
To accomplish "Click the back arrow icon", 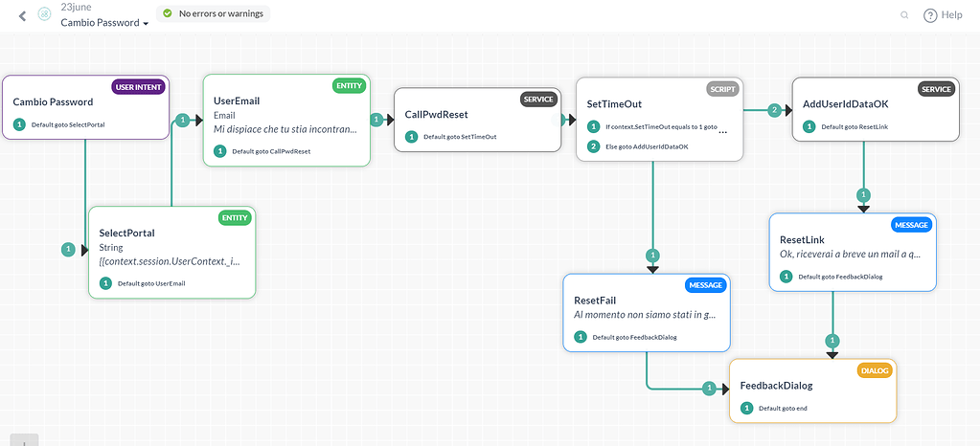I will (x=23, y=15).
